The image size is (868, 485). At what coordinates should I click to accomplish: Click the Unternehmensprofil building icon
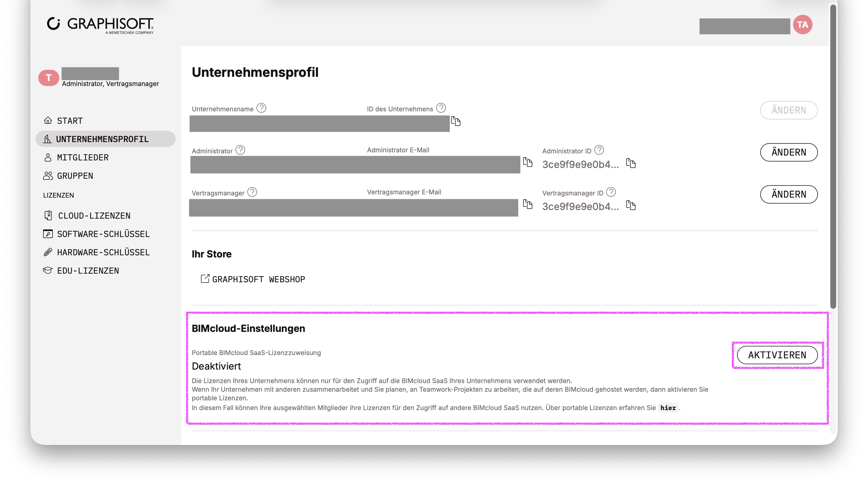47,139
